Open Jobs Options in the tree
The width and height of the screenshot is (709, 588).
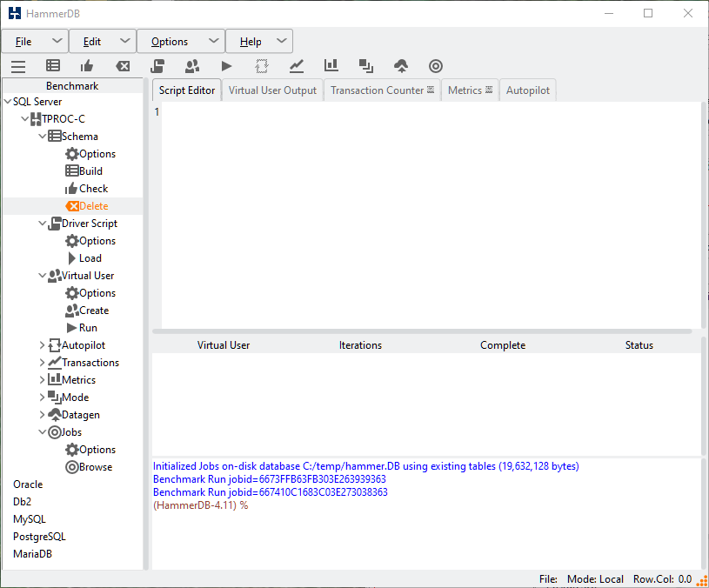pyautogui.click(x=90, y=449)
